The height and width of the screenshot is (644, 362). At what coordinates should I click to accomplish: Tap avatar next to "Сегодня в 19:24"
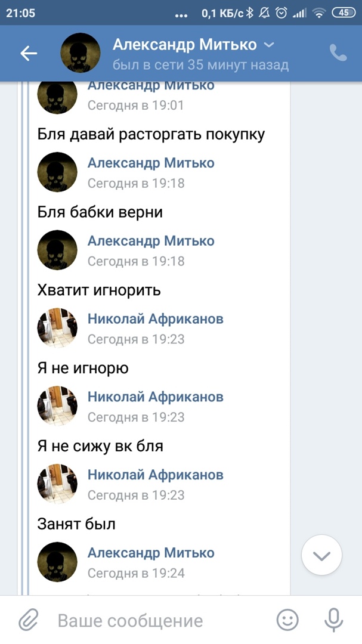coord(57,562)
